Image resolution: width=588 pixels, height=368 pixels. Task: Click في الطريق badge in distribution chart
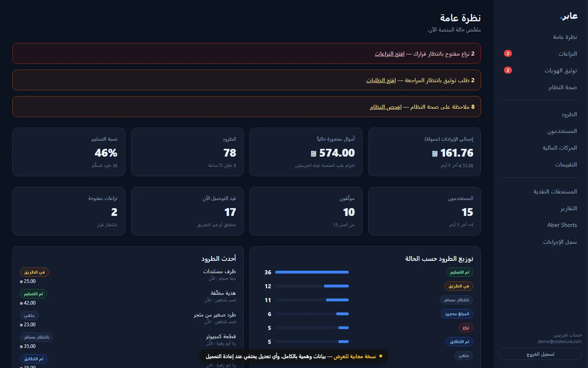459,286
